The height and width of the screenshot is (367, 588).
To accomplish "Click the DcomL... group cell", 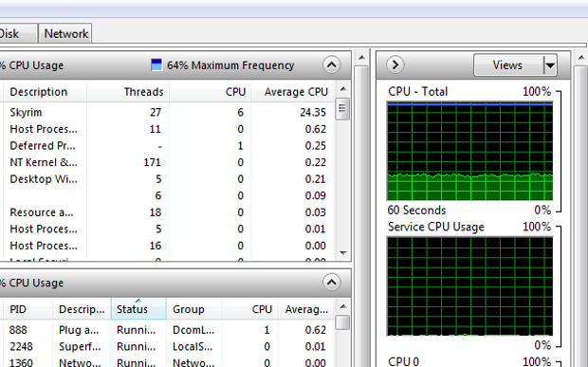I will coord(193,330).
